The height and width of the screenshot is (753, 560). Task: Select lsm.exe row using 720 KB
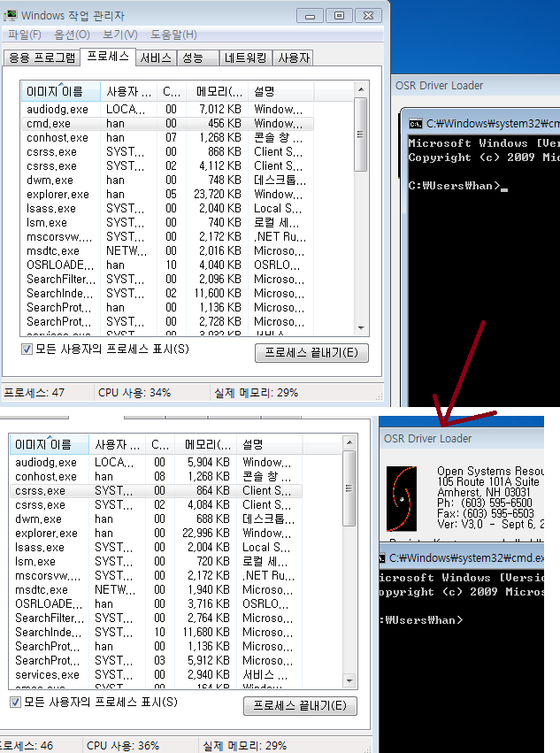click(x=156, y=561)
